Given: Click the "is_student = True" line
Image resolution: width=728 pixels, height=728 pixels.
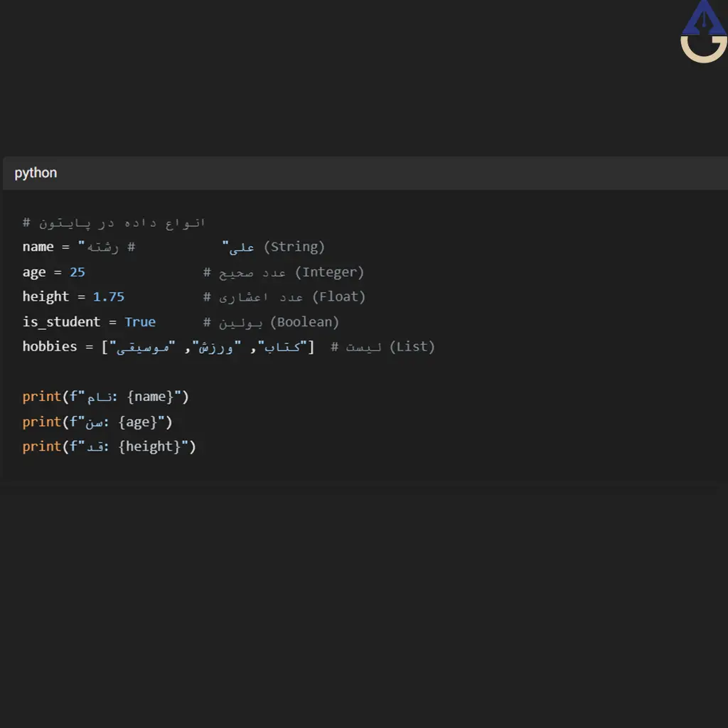Looking at the screenshot, I should [x=89, y=322].
